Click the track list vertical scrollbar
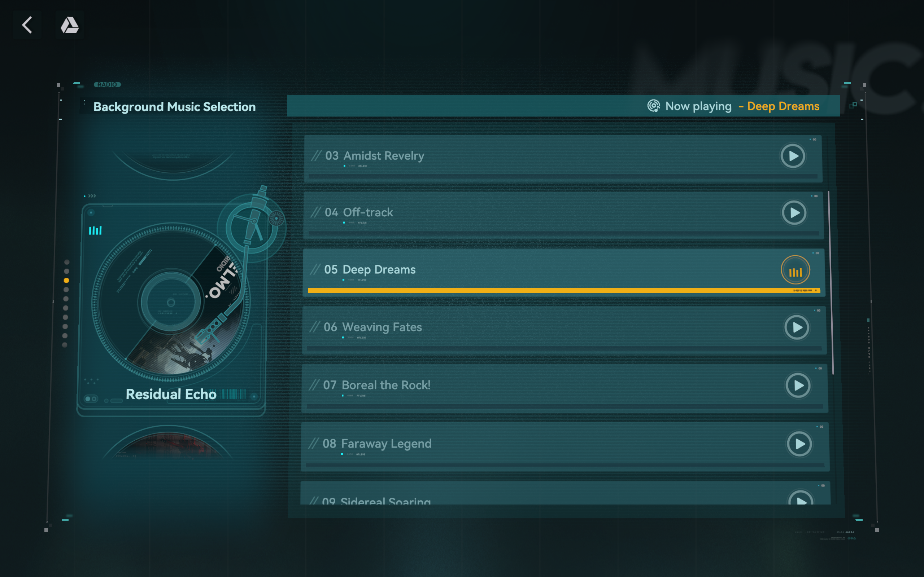The width and height of the screenshot is (924, 577). click(831, 282)
